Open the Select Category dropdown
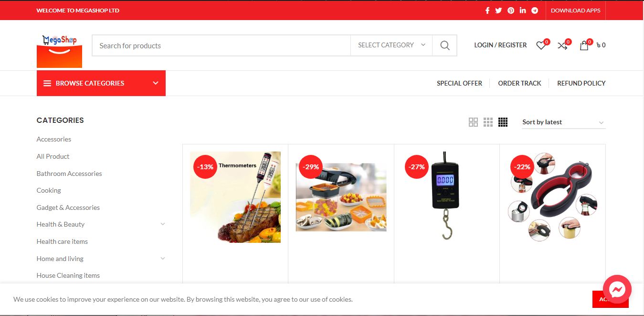The image size is (644, 316). click(391, 45)
